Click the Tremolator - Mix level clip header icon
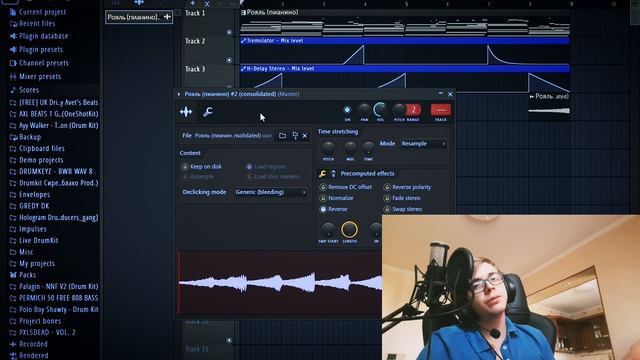640x360 pixels. tap(243, 41)
